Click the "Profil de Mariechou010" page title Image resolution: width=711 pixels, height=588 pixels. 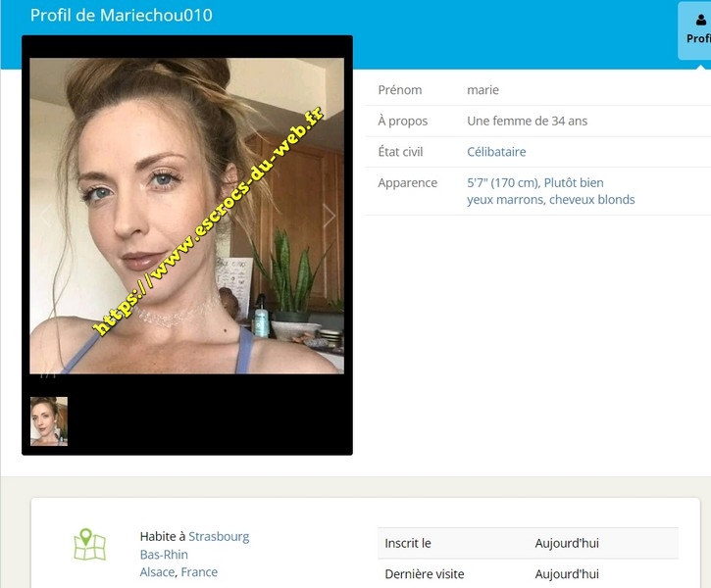click(121, 16)
